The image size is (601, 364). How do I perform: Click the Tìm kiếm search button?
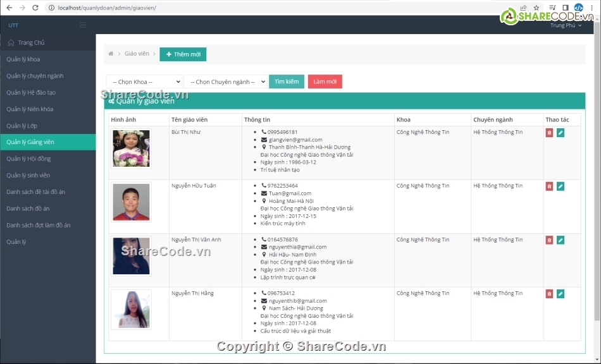pyautogui.click(x=287, y=82)
